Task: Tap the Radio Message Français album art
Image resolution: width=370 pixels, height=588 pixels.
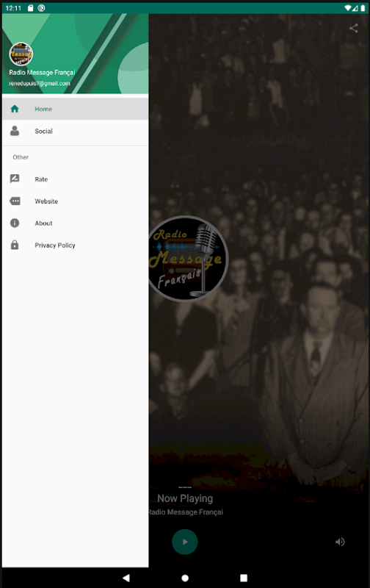Action: [x=187, y=259]
